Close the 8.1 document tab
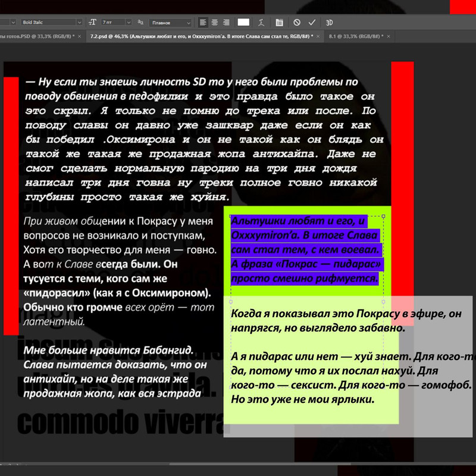Screen dimensions: 476x476 (389, 36)
